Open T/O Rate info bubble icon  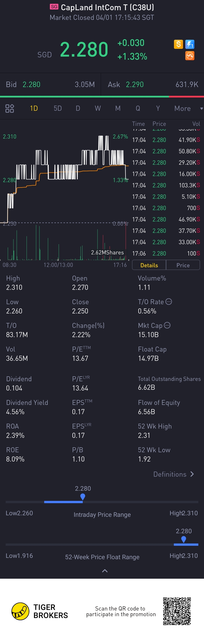click(x=169, y=302)
